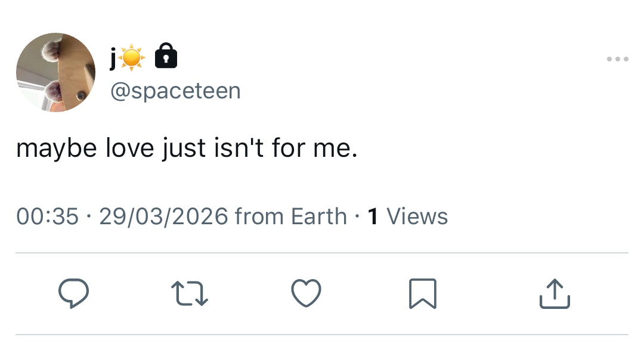Click the display name letter "j"

pyautogui.click(x=113, y=58)
